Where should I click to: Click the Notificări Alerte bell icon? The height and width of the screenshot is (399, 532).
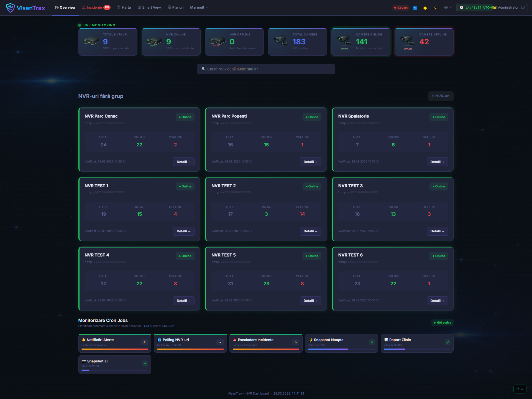(83, 340)
